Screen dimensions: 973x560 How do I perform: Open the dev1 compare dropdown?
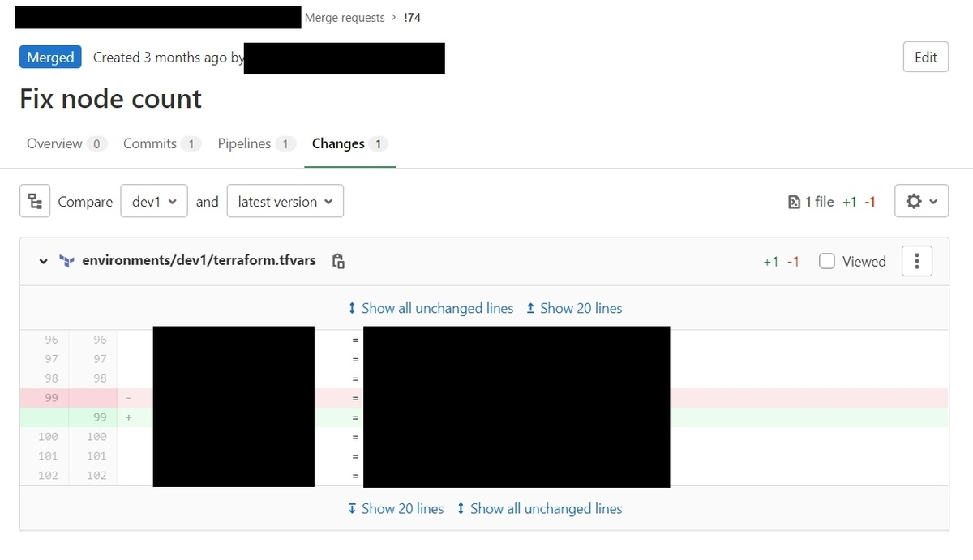coord(154,201)
